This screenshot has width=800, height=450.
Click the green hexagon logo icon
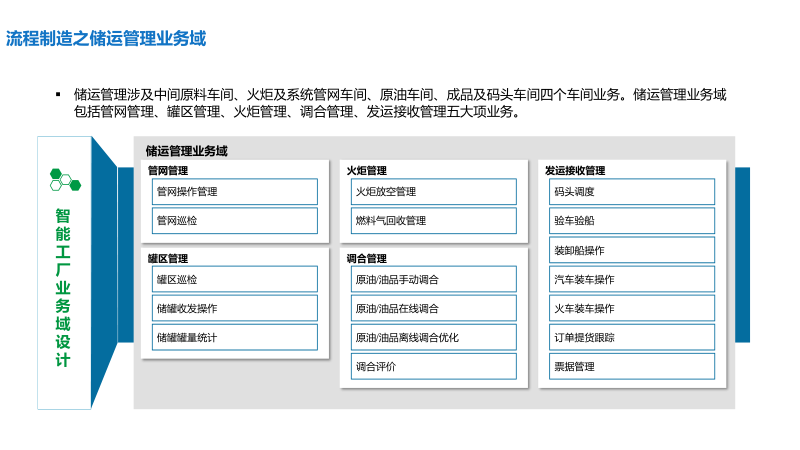(65, 180)
